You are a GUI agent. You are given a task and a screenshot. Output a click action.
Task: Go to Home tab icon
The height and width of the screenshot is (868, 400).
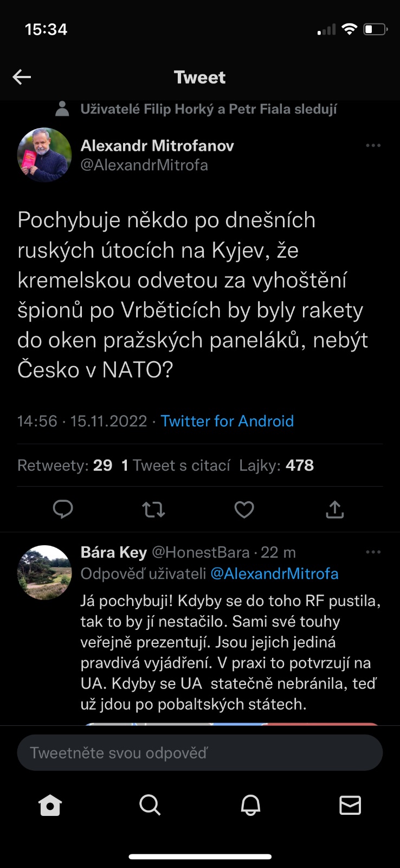[50, 805]
